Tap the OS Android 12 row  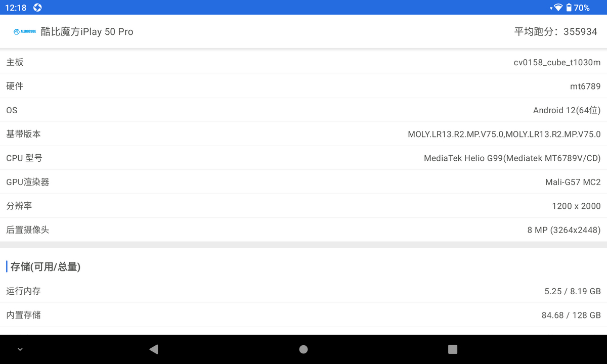pos(303,110)
